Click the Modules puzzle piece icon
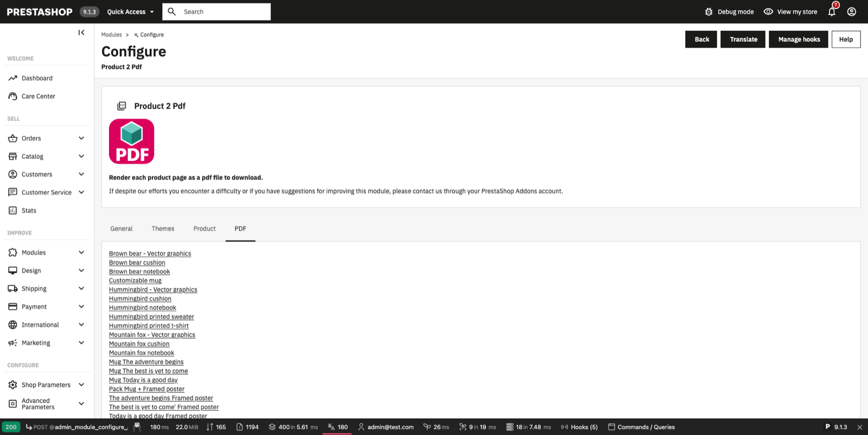The image size is (868, 435). (12, 252)
